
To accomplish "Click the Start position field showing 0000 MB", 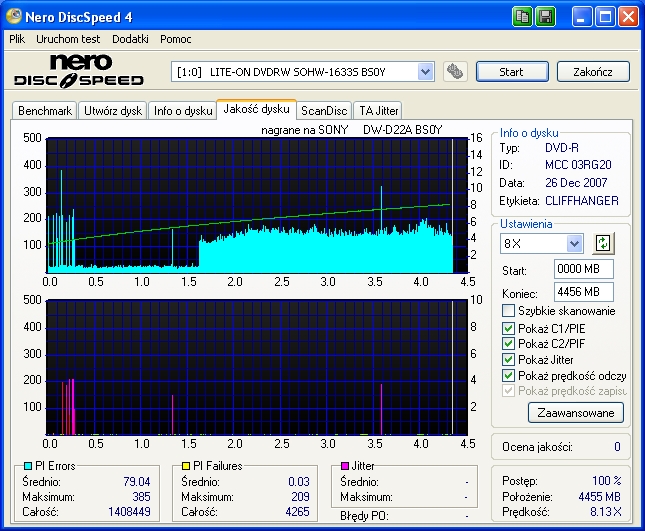I will point(584,269).
